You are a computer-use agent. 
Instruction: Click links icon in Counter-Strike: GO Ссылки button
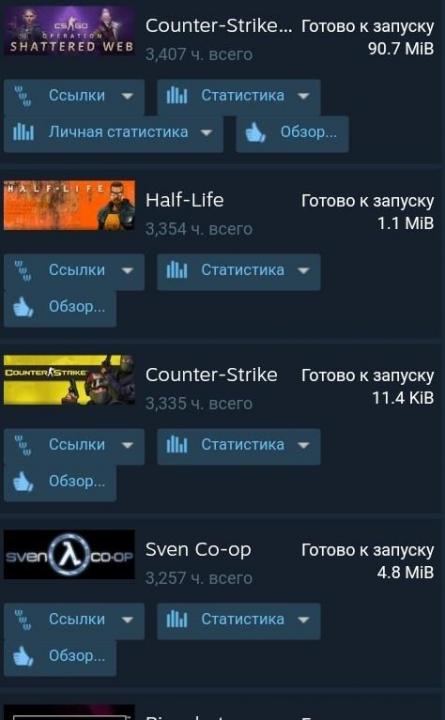click(23, 96)
